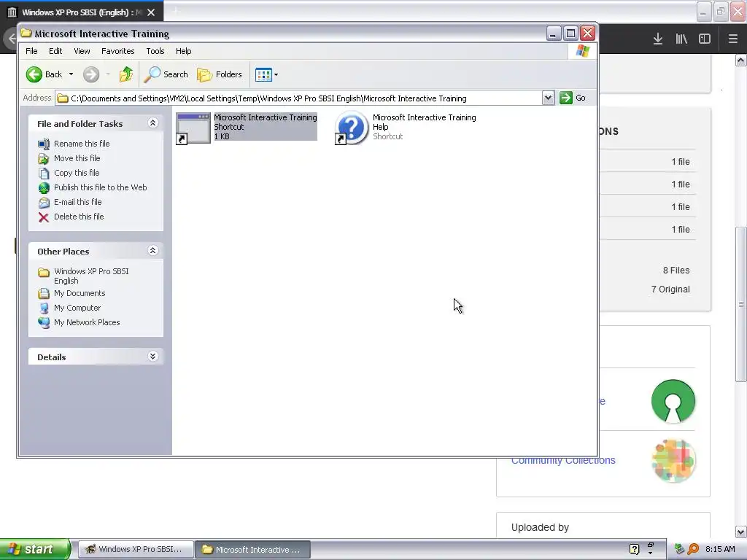The height and width of the screenshot is (560, 747).
Task: Open the Search tool
Action: (166, 74)
